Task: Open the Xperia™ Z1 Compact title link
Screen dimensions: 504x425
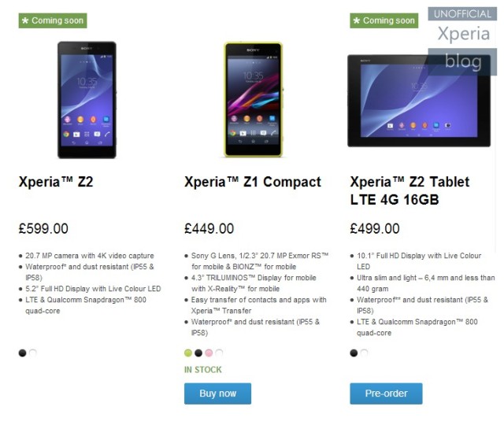Action: (253, 182)
